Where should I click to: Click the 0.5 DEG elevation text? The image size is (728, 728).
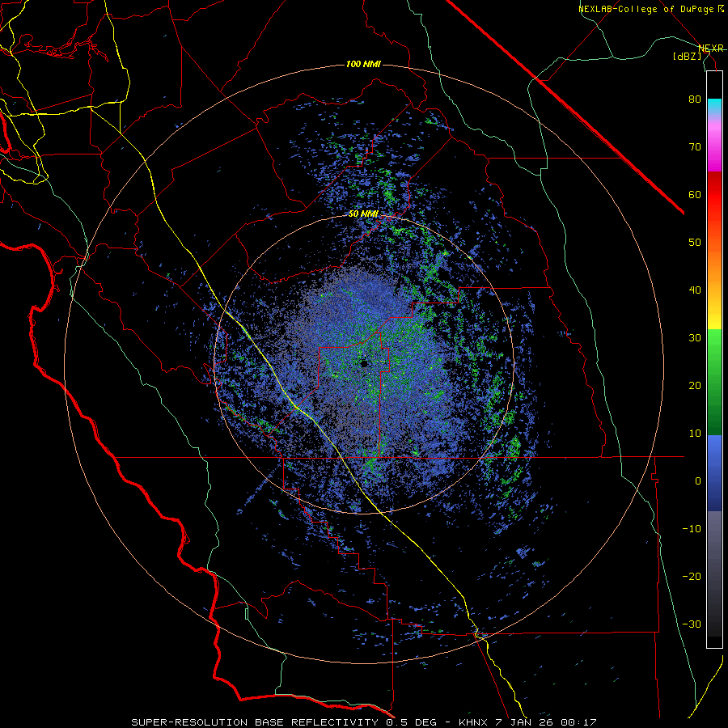pos(412,722)
